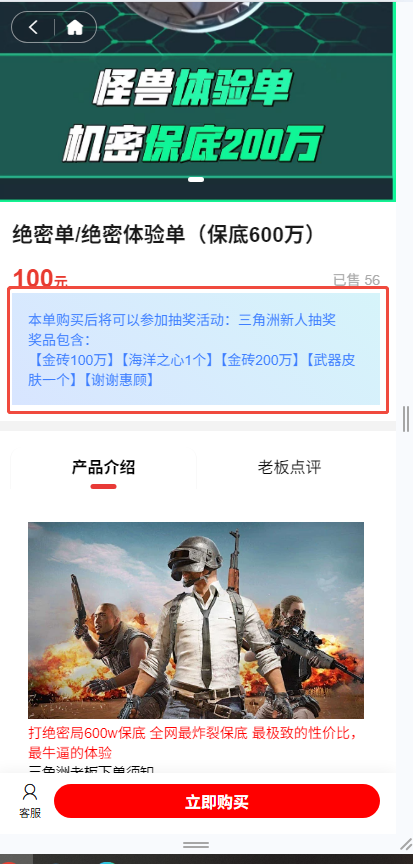Click the 【谢谢惠顾】 prize entry
The image size is (413, 864).
click(x=118, y=380)
